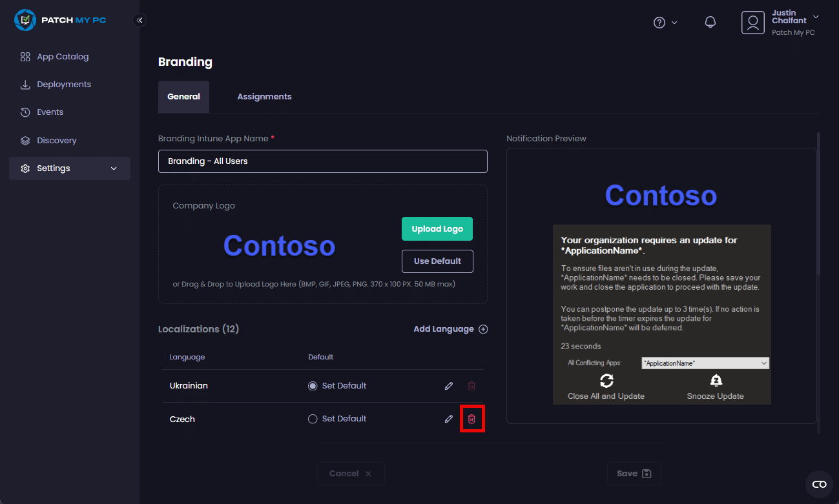Click the Add Language plus button
Screen dimensions: 839x504
coord(483,329)
